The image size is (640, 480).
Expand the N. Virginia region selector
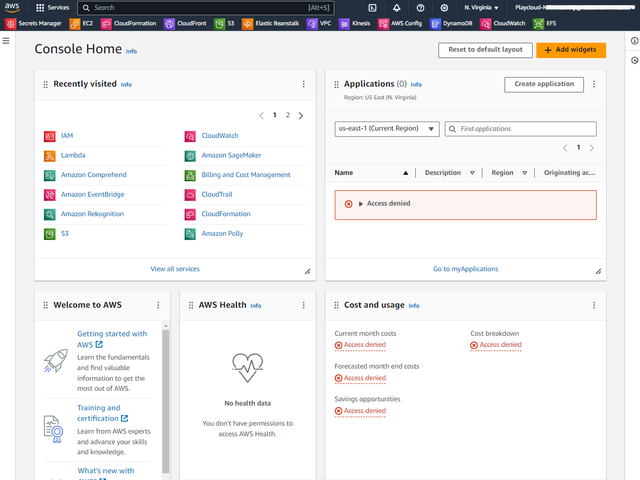(x=482, y=7)
